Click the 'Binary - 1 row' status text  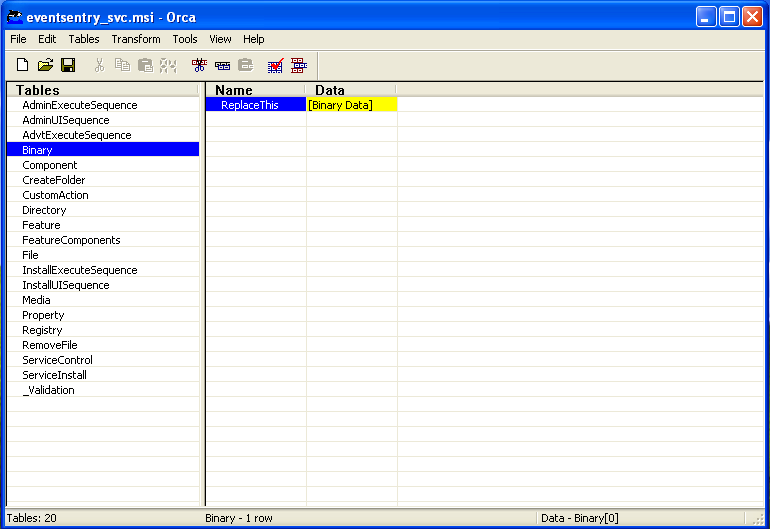pyautogui.click(x=239, y=518)
